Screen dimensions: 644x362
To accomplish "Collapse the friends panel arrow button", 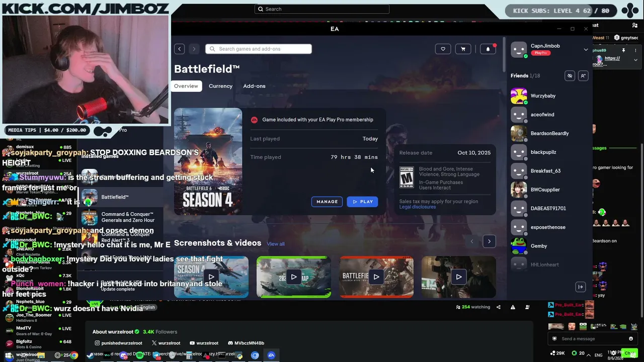I will click(x=580, y=287).
